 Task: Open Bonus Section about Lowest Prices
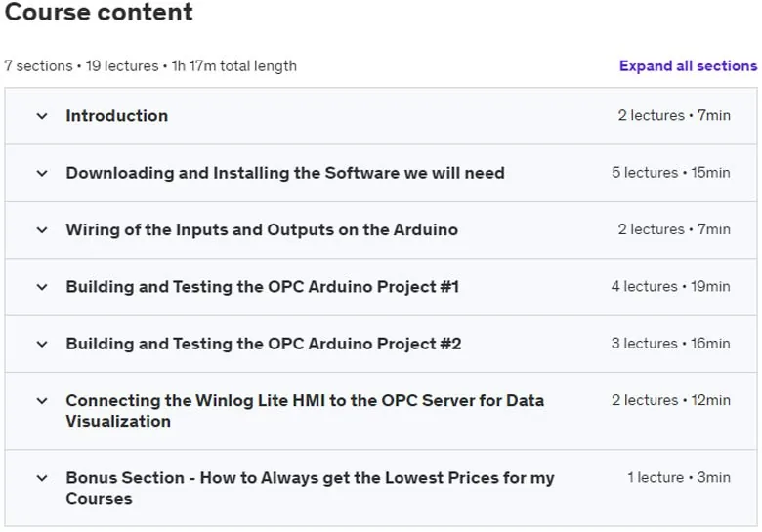[310, 488]
